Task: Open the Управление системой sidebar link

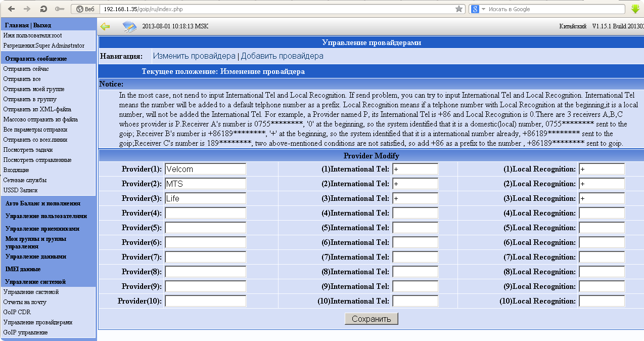Action: click(31, 292)
